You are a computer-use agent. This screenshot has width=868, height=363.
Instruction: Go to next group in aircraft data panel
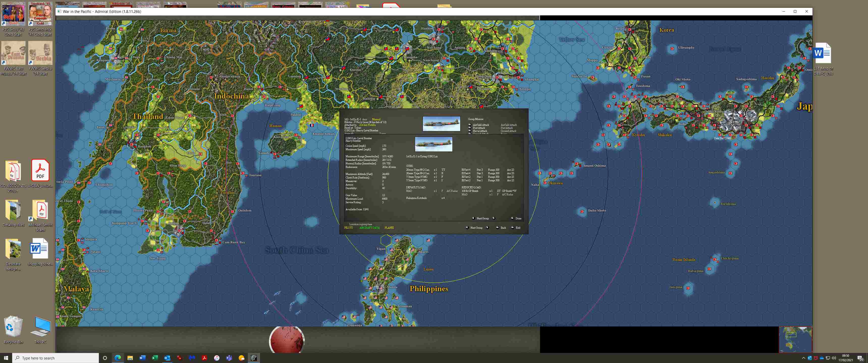[494, 218]
